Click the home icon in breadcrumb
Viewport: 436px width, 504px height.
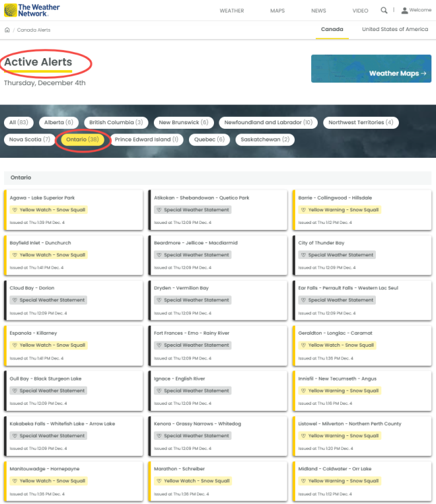7,30
